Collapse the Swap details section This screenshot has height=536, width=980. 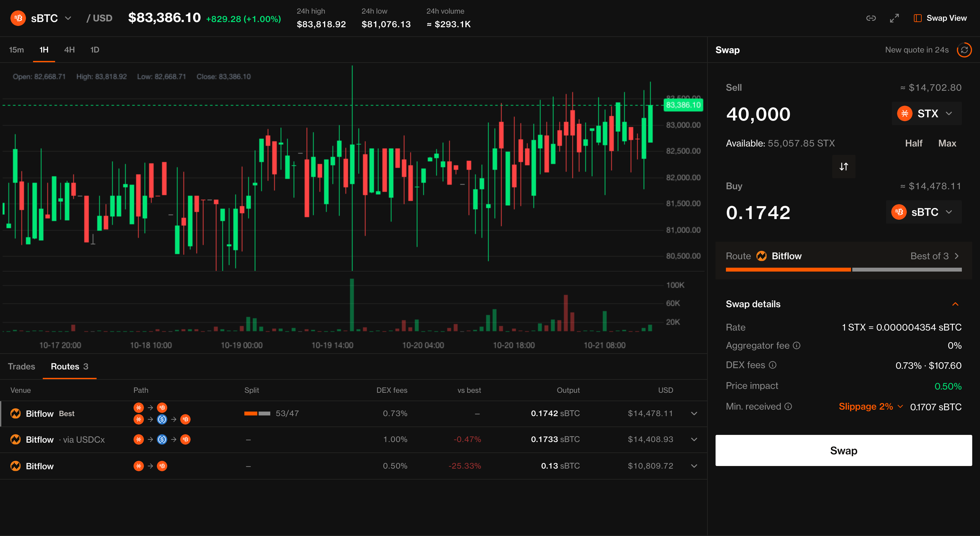955,304
